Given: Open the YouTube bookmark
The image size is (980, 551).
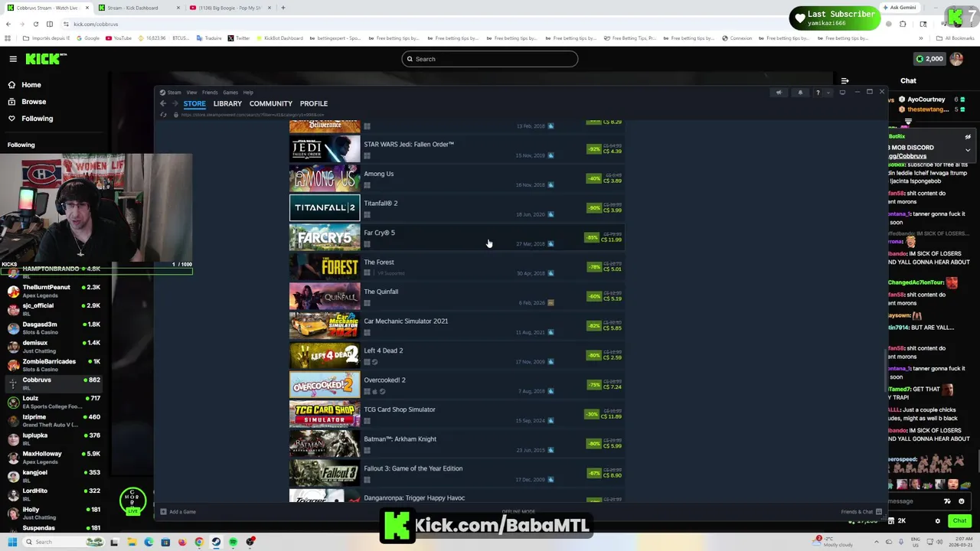Looking at the screenshot, I should 119,38.
